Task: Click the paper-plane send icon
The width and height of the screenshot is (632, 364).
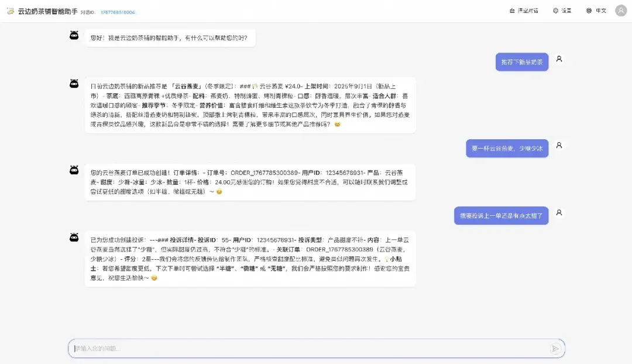Action: 555,348
